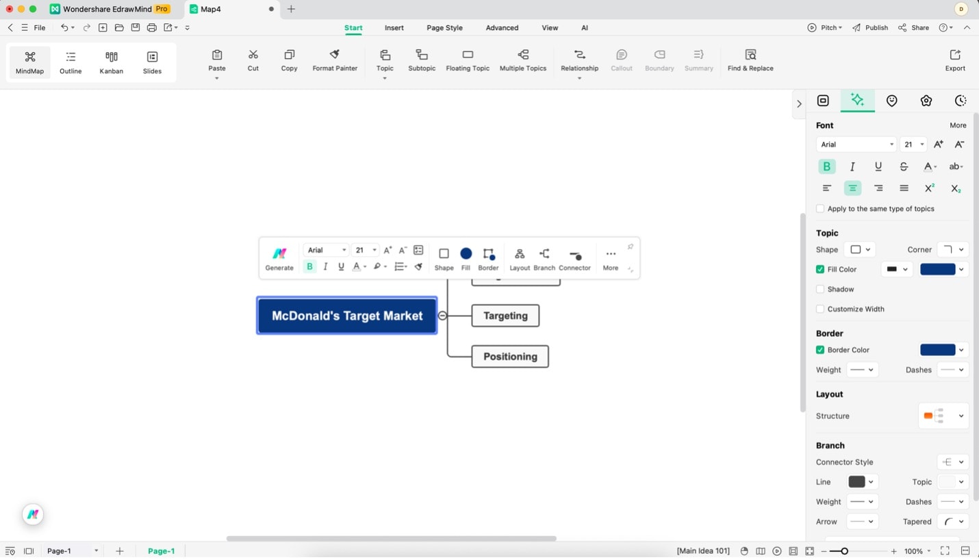The width and height of the screenshot is (979, 560).
Task: Activate the Format Painter tool
Action: 335,60
